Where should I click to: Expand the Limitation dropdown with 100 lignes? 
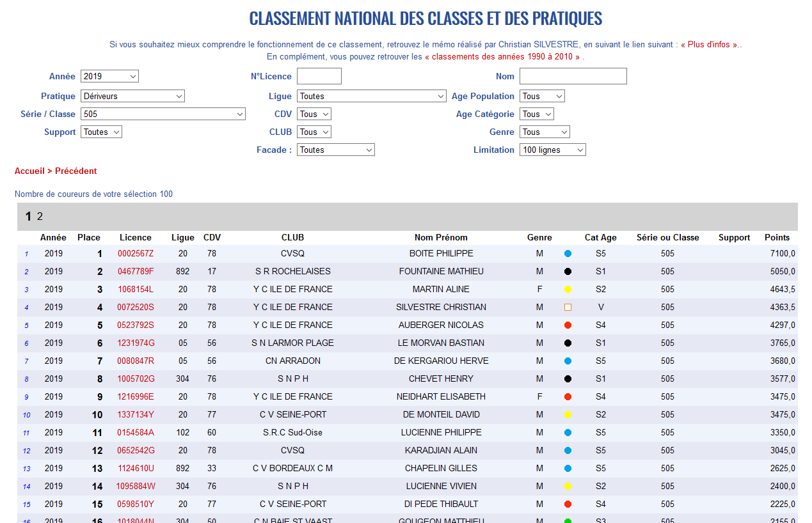pyautogui.click(x=552, y=150)
